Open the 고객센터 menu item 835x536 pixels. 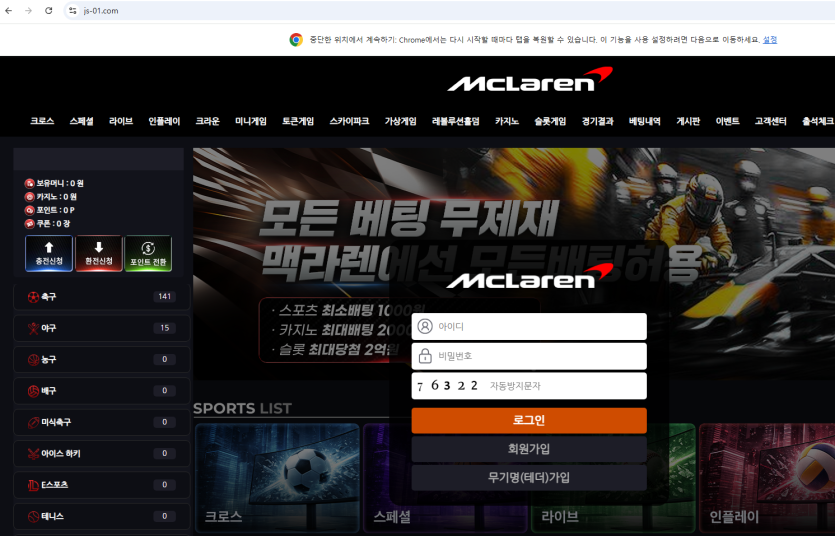(771, 121)
